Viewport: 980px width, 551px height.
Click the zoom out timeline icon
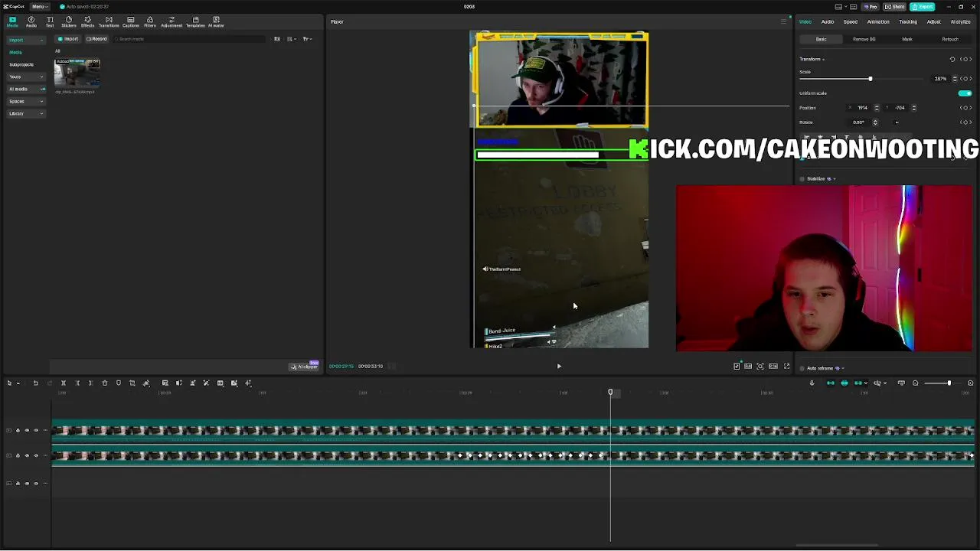pos(915,383)
